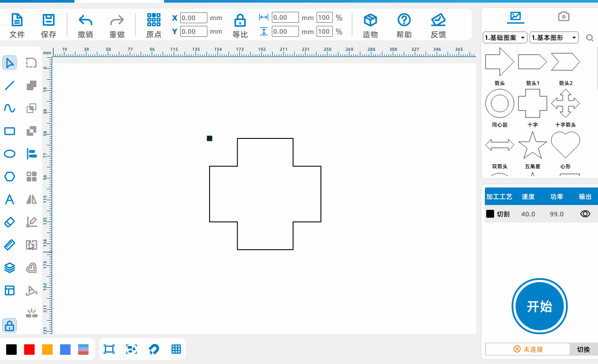The width and height of the screenshot is (598, 364).
Task: Select the eraser tool
Action: pyautogui.click(x=10, y=222)
